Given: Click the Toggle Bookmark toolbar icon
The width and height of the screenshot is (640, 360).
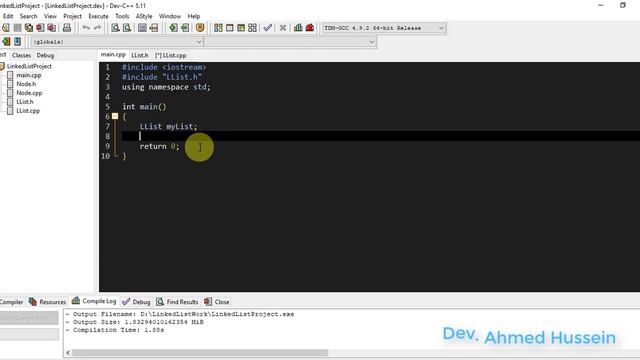Looking at the screenshot, I should tap(185, 28).
